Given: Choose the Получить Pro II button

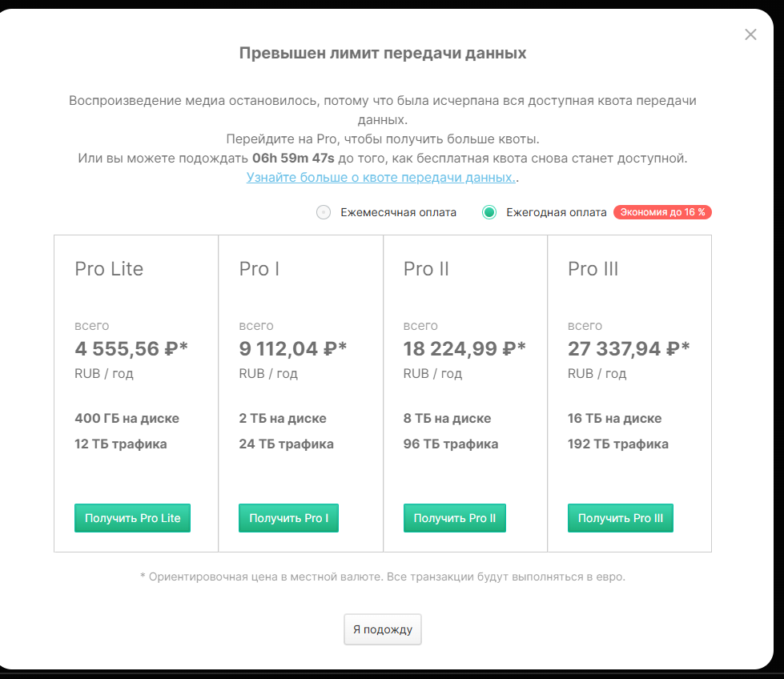Looking at the screenshot, I should pos(454,518).
